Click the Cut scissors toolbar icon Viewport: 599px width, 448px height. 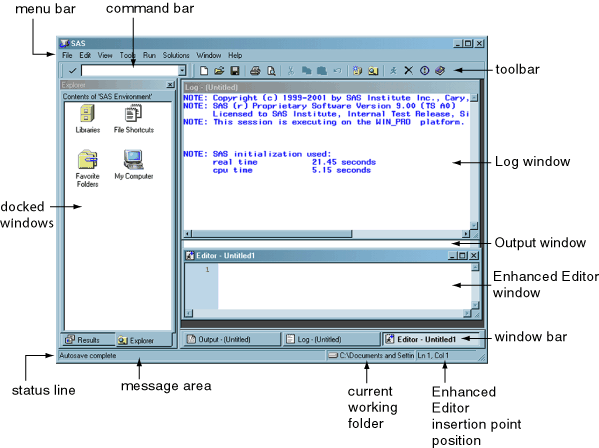291,71
